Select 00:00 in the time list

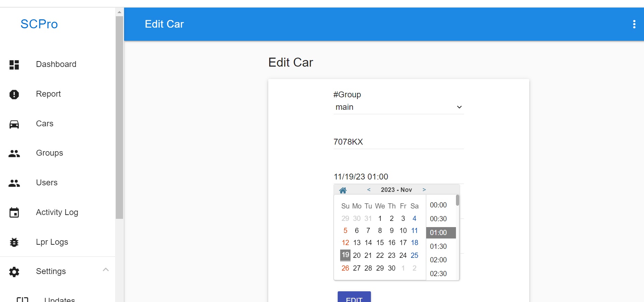coord(438,205)
